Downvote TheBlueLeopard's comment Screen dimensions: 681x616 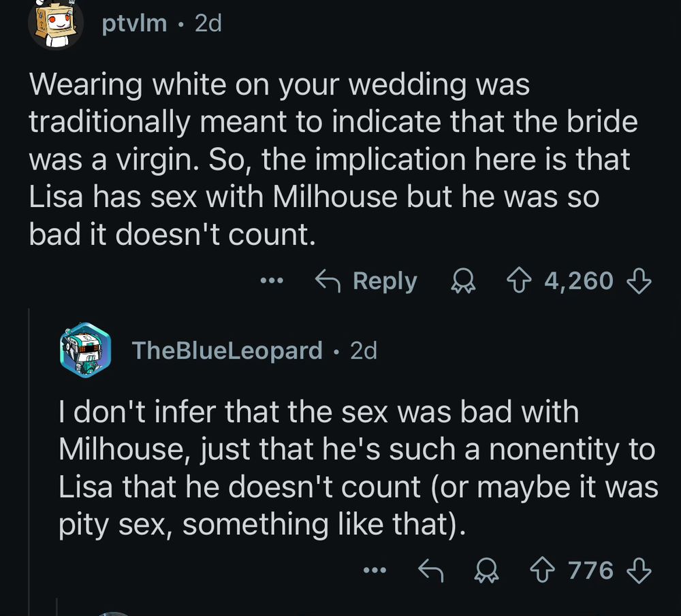(638, 570)
